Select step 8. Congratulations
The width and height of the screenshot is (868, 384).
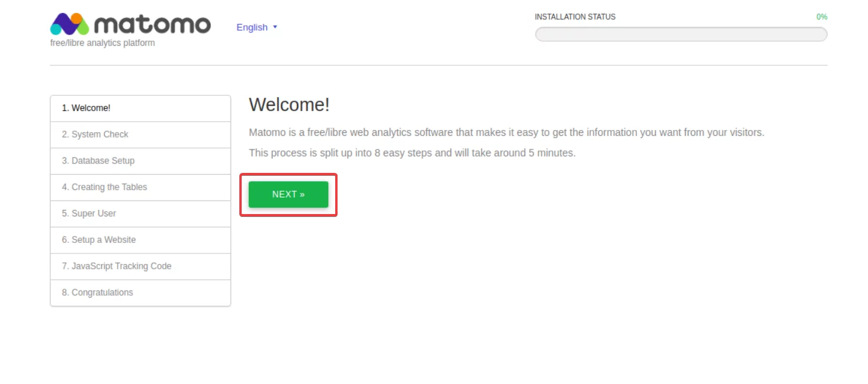[x=141, y=293]
